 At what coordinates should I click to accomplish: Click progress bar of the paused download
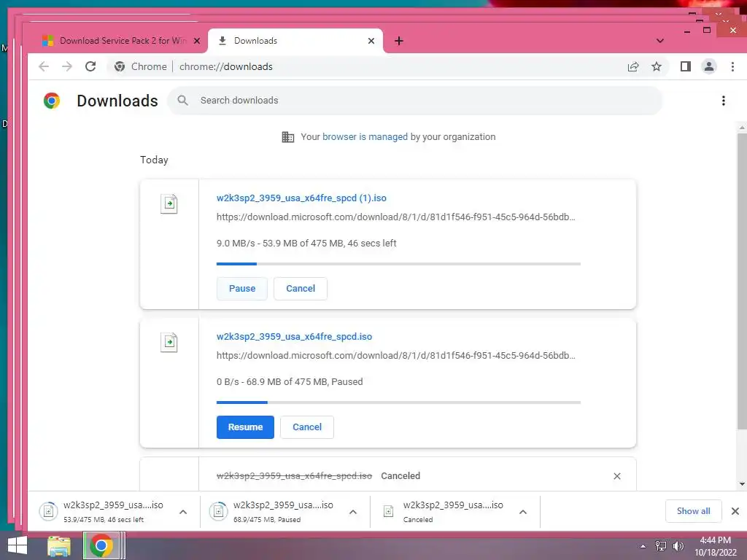pyautogui.click(x=398, y=402)
